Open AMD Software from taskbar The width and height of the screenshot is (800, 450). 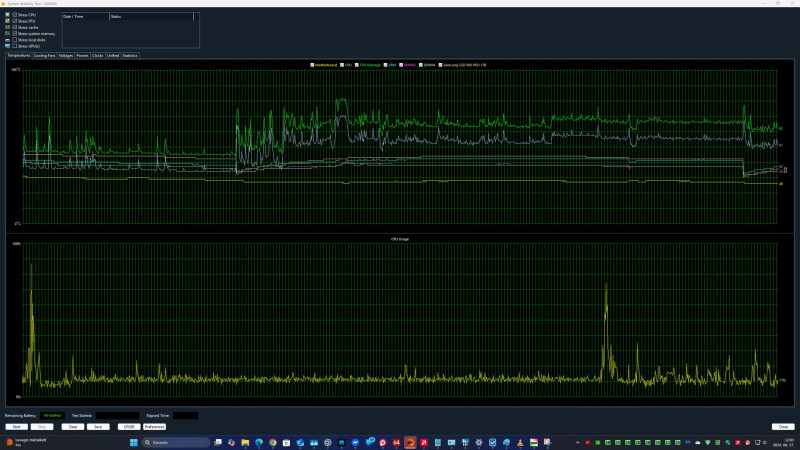coord(424,442)
